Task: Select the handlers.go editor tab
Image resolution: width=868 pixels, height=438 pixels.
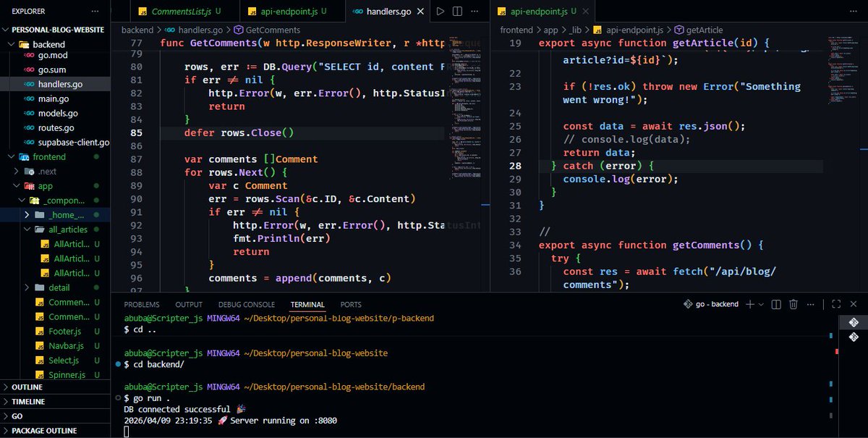Action: [388, 11]
